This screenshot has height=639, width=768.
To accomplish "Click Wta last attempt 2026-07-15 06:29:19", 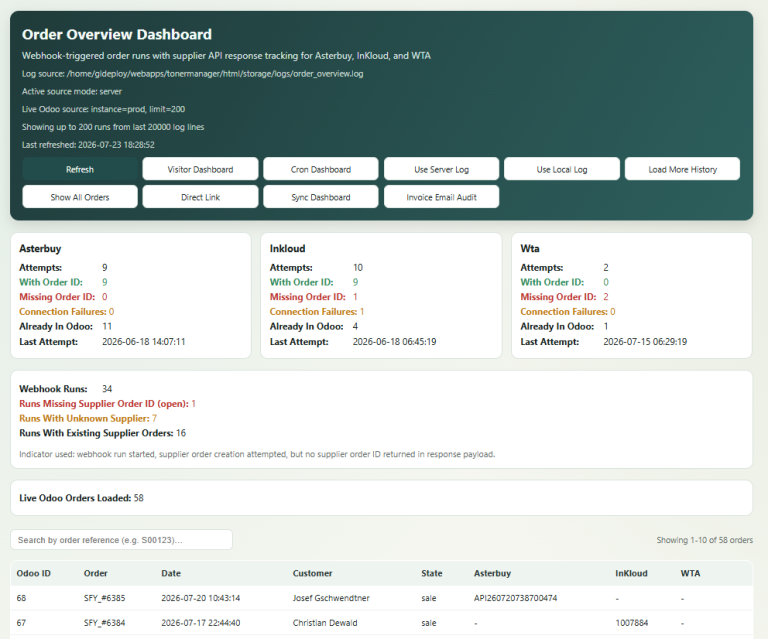I will (x=645, y=342).
